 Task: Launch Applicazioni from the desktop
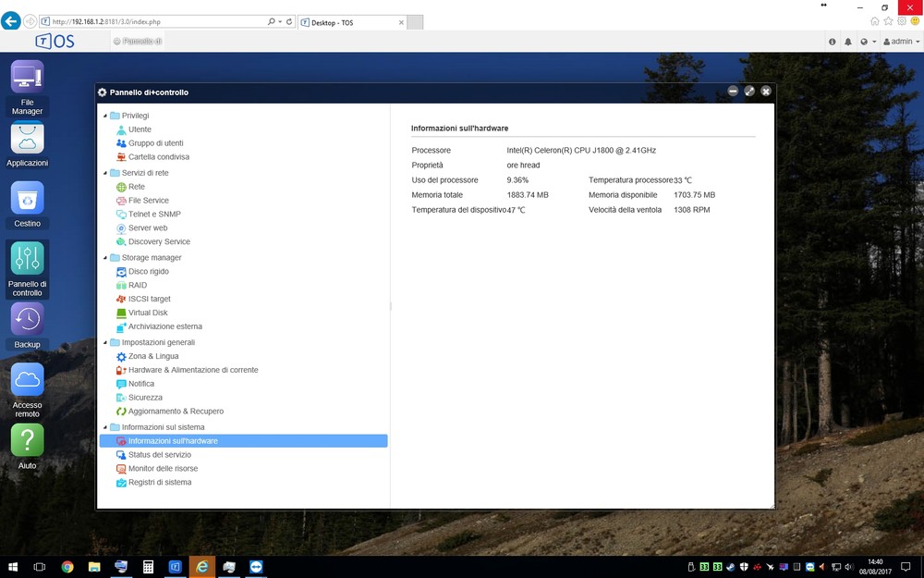point(27,139)
